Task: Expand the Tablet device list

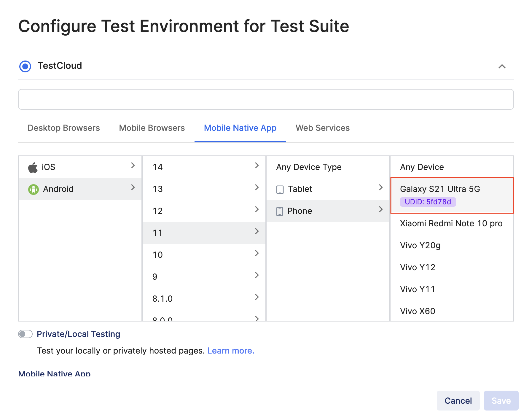Action: 381,187
